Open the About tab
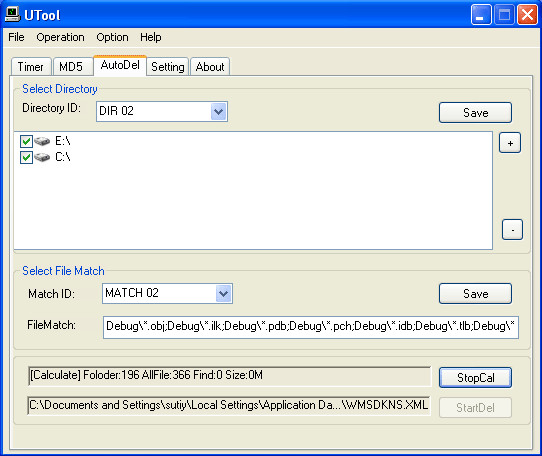 [x=210, y=66]
